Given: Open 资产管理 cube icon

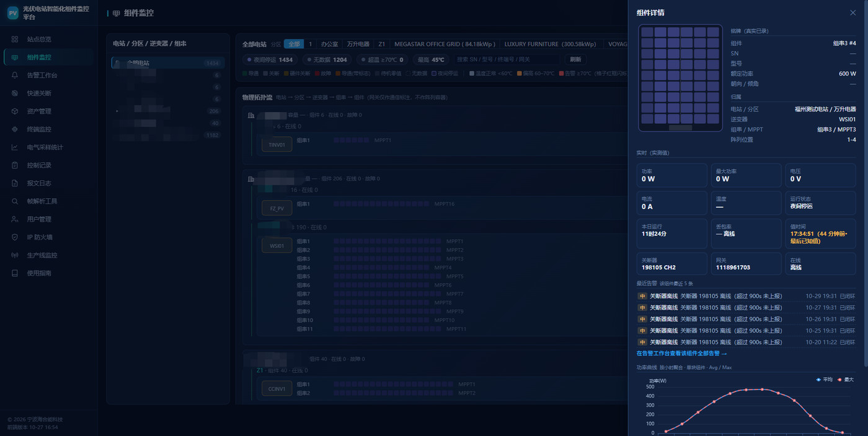Looking at the screenshot, I should 15,111.
